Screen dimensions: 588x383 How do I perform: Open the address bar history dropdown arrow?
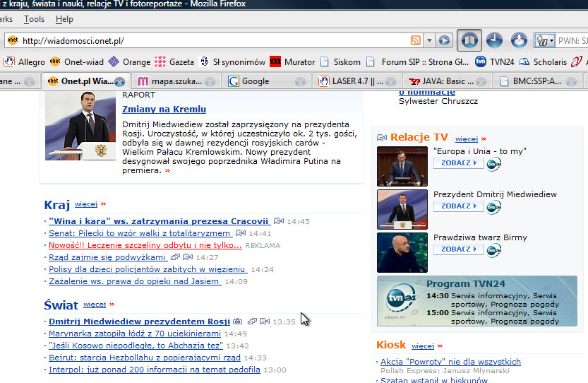point(428,40)
